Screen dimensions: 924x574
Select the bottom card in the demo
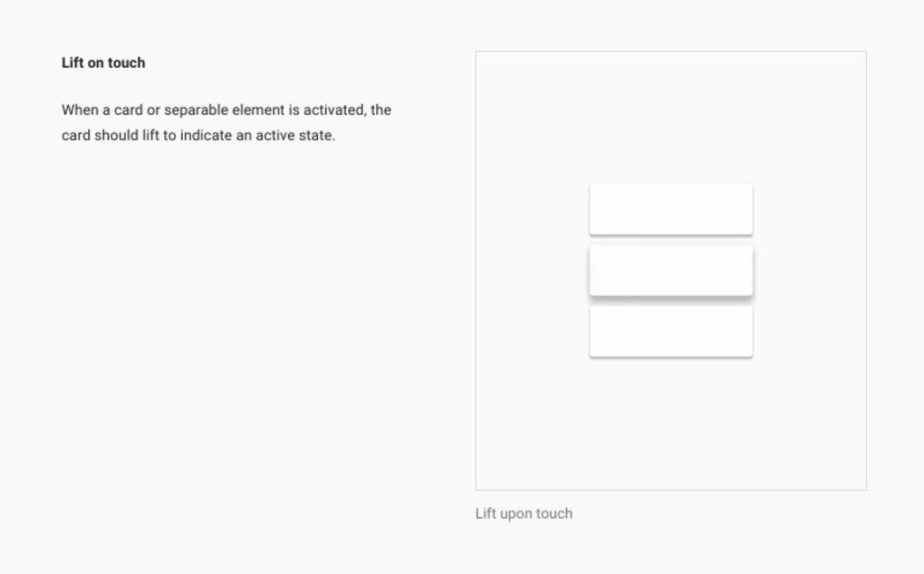tap(670, 330)
